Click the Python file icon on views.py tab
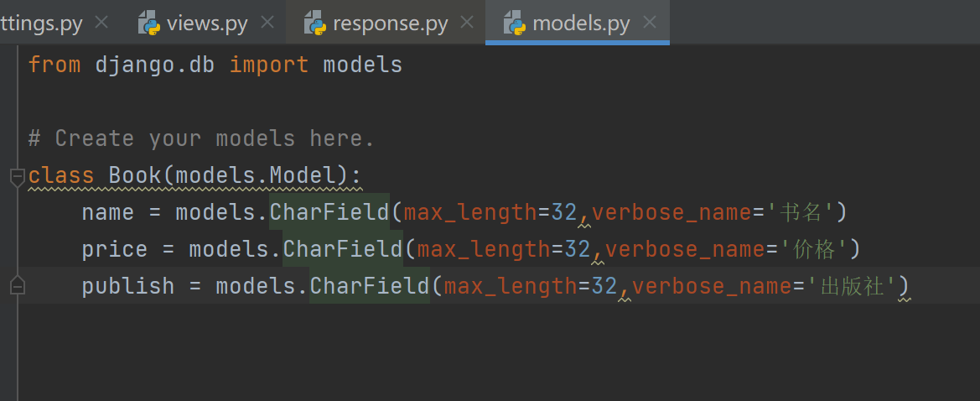The height and width of the screenshot is (401, 980). (x=150, y=23)
